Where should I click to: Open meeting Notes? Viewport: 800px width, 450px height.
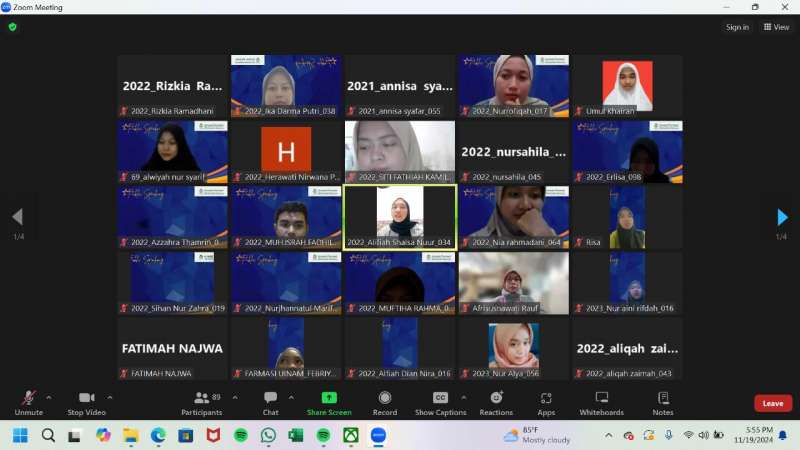point(663,402)
